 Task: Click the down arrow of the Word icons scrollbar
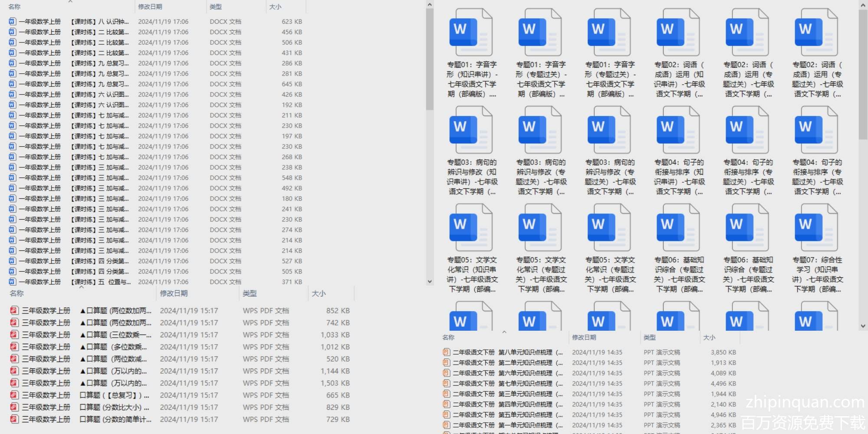[x=863, y=326]
